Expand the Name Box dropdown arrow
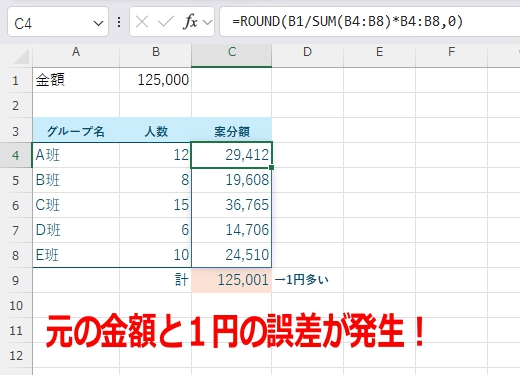This screenshot has width=520, height=375. point(98,23)
